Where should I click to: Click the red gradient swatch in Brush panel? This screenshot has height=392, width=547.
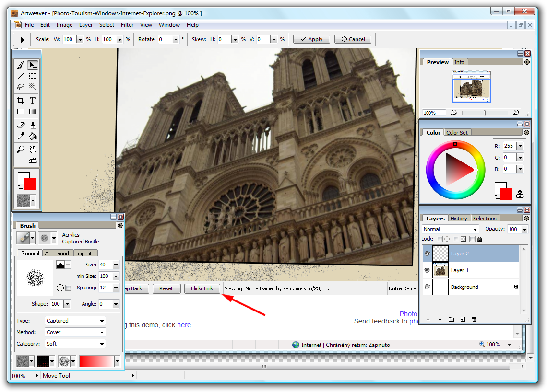tap(96, 361)
